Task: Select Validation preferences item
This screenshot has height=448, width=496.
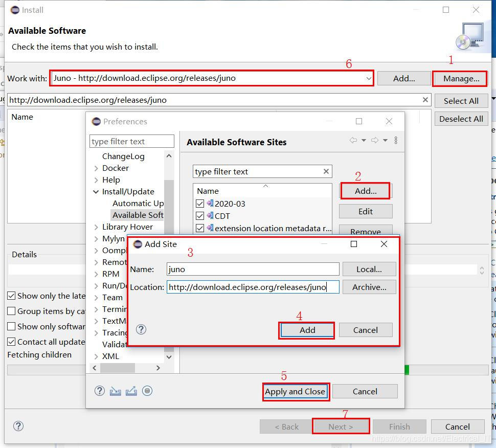Action: 115,344
